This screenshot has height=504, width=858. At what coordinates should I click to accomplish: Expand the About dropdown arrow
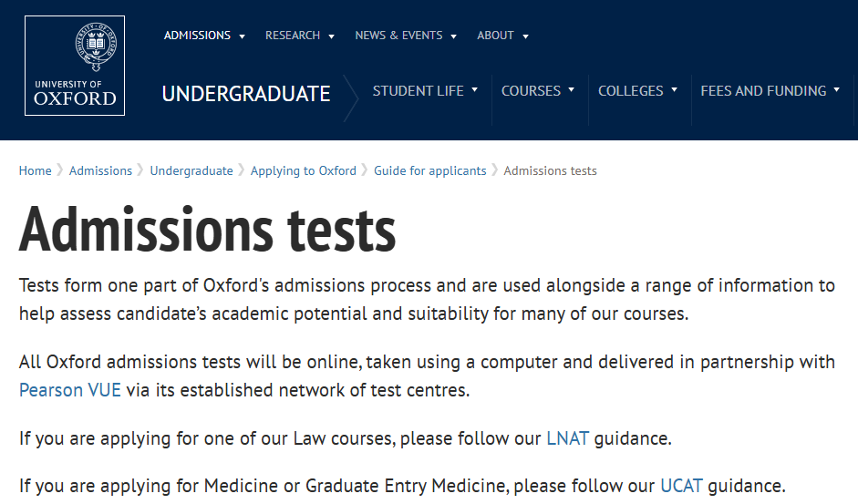(526, 36)
